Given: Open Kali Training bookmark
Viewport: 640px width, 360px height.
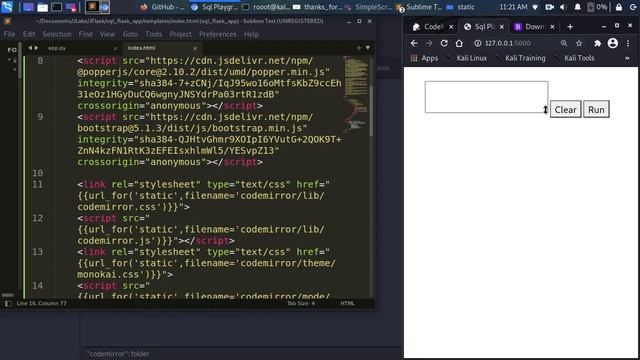Looking at the screenshot, I should click(x=521, y=58).
